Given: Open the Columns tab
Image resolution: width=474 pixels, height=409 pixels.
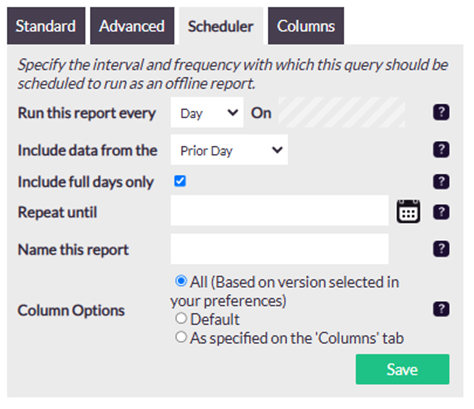Looking at the screenshot, I should 306,26.
